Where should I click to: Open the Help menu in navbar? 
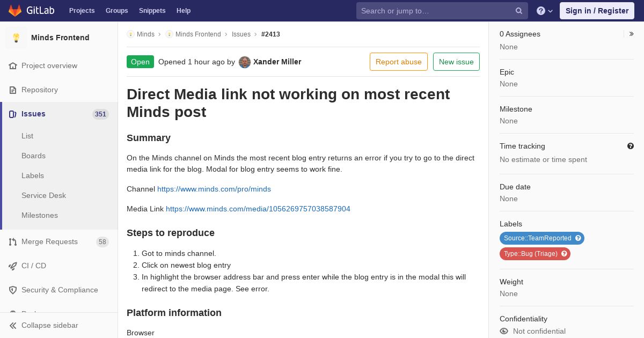tap(184, 11)
